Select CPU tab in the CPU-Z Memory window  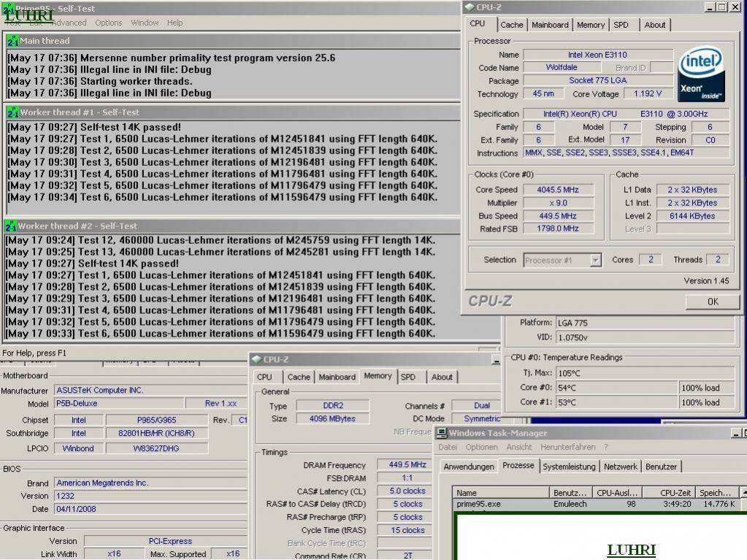pyautogui.click(x=264, y=377)
